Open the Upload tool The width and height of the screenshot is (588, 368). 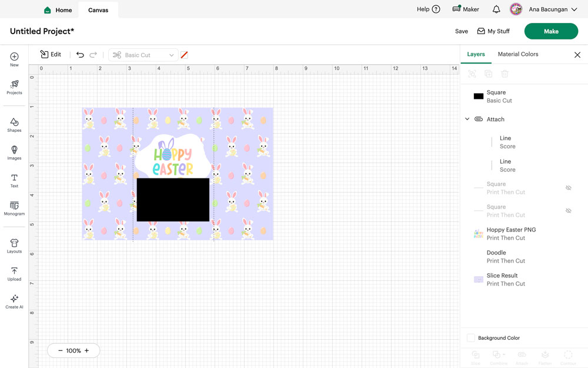[14, 273]
